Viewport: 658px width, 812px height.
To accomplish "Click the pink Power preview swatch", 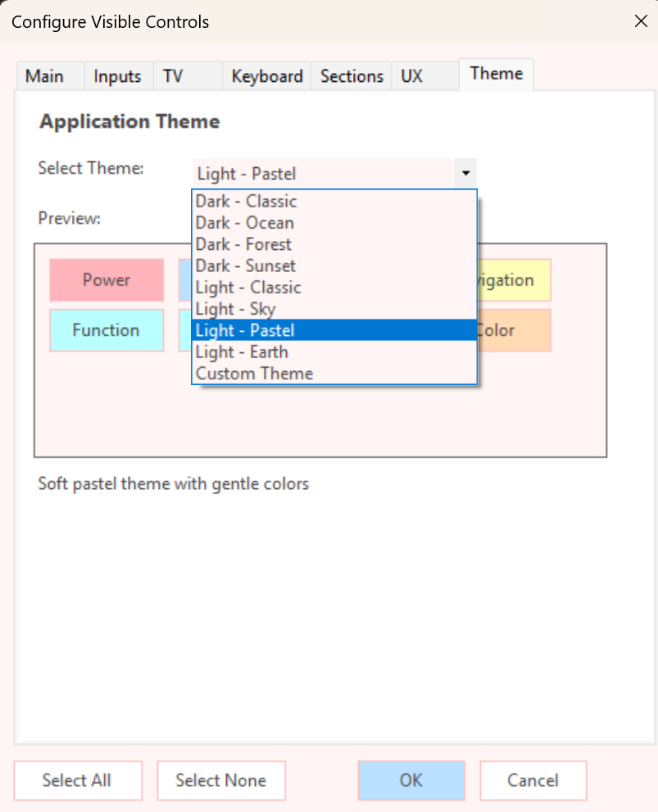I will tap(107, 279).
